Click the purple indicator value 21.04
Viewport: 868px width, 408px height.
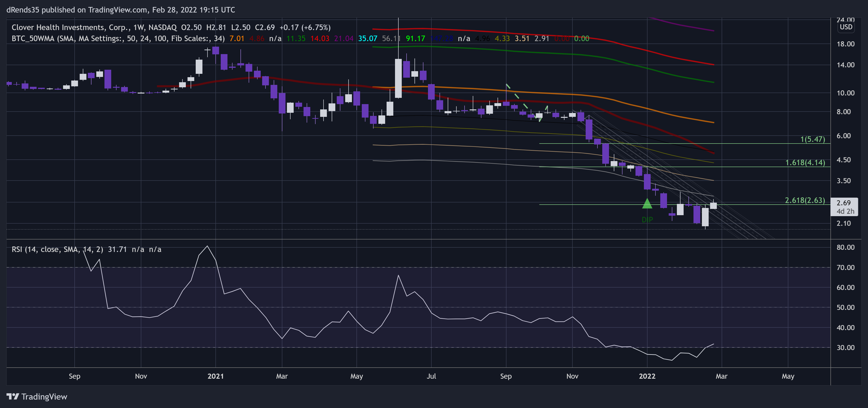(x=343, y=38)
